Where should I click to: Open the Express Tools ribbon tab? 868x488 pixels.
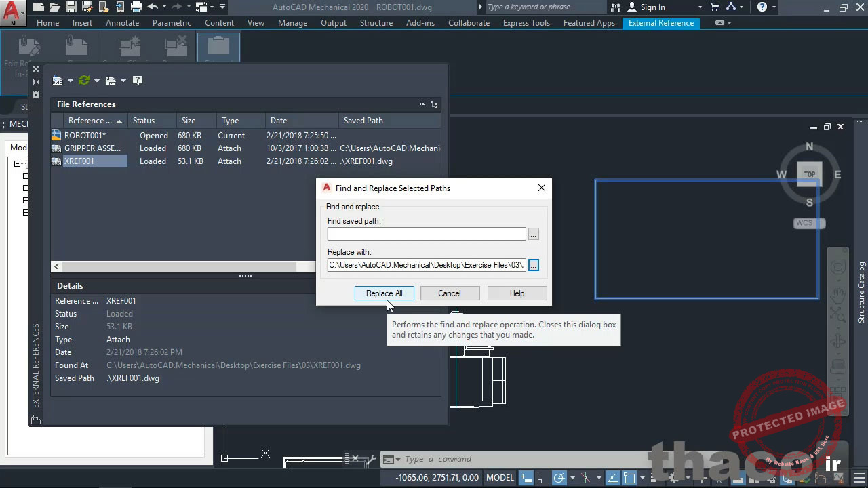(x=526, y=23)
